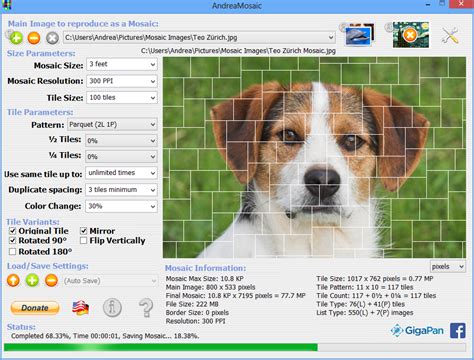474x360 pixels.
Task: Check the Rotated 180° checkbox
Action: point(12,251)
